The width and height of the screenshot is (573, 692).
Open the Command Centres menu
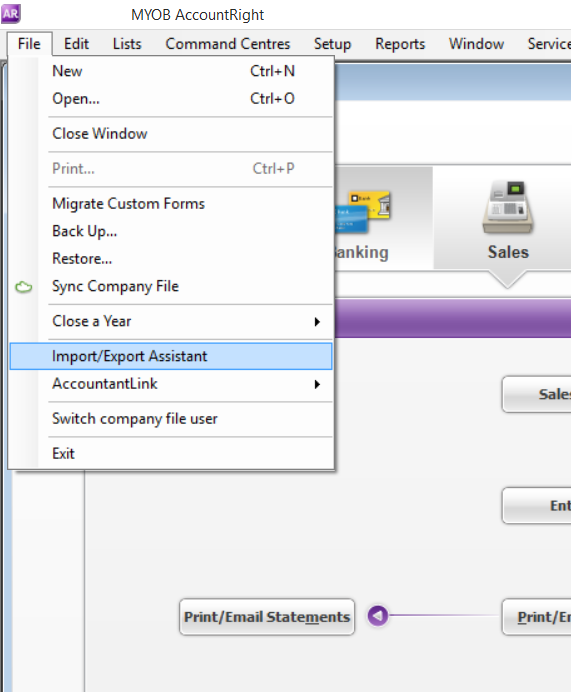click(x=228, y=44)
